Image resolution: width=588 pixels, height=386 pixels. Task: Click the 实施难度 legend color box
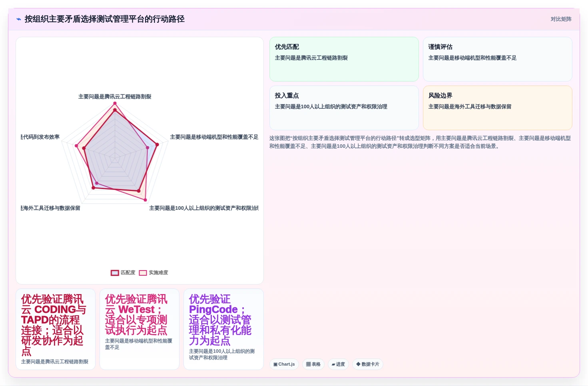143,273
